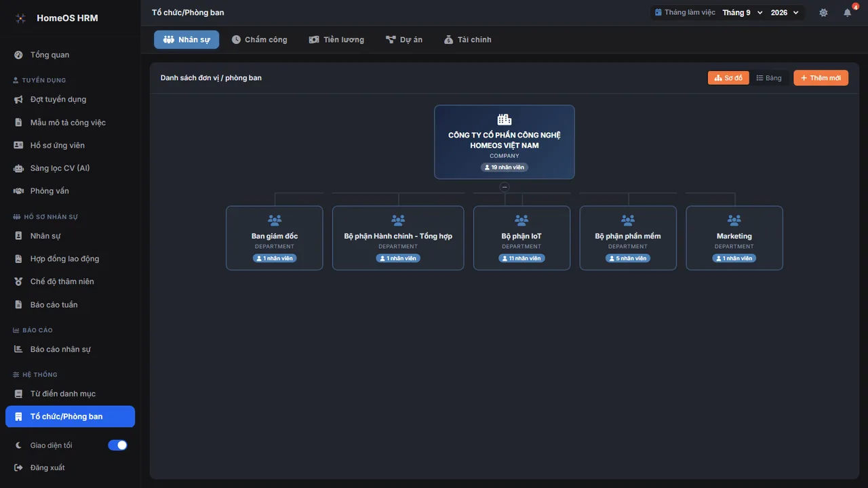Open Báo cáo tuần in sidebar
This screenshot has height=488, width=868.
tap(70, 304)
